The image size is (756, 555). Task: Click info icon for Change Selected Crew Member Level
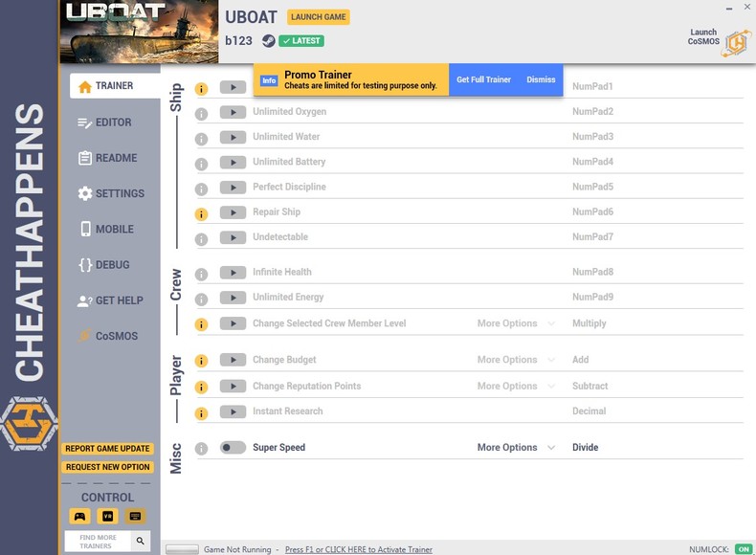(201, 324)
